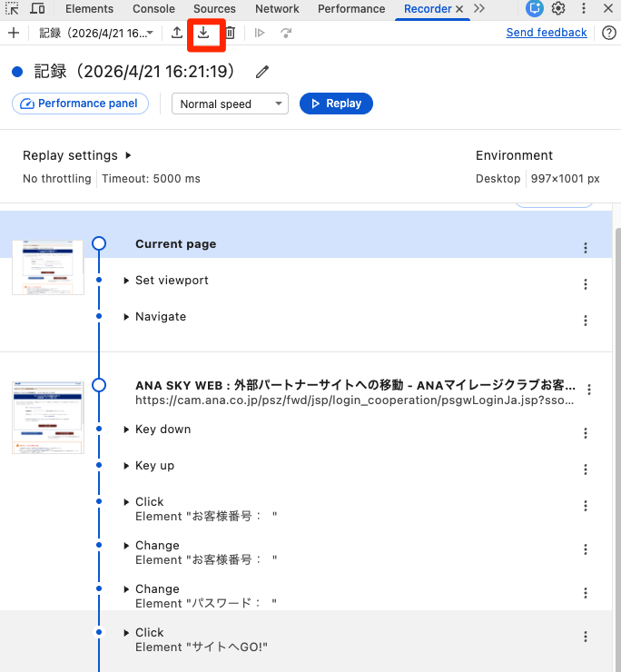Switch to the Network tab
621x672 pixels.
coord(277,8)
